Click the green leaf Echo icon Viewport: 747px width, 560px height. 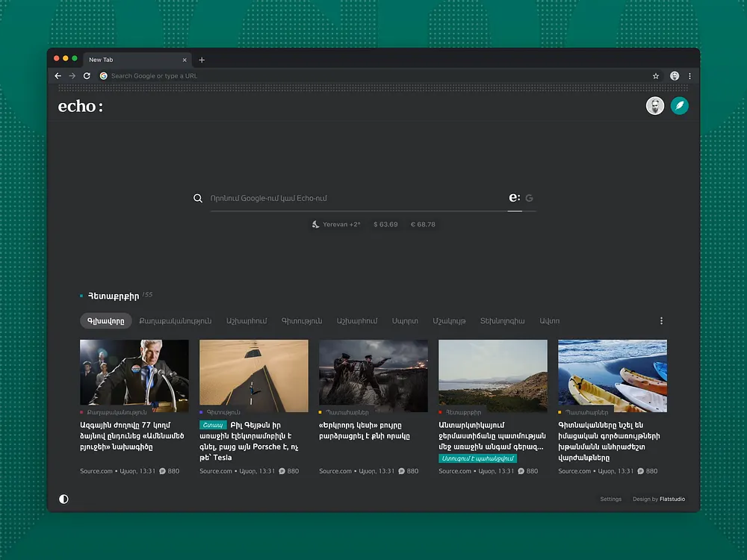point(679,105)
